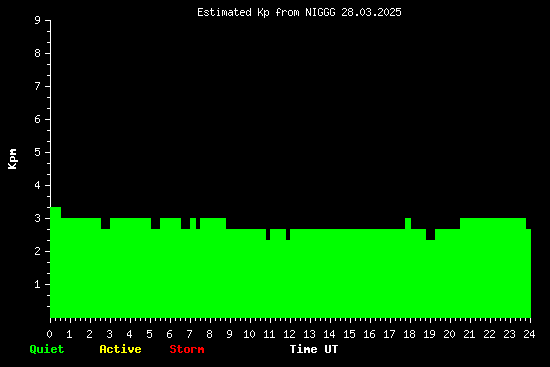This screenshot has width=550, height=367.
Task: Click the '5' value on the Kp axis
Action: (38, 152)
